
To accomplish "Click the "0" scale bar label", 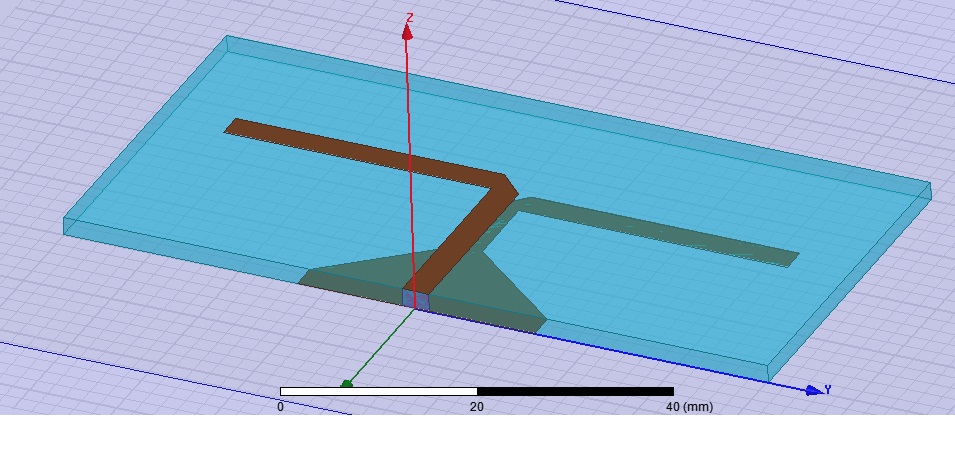I will click(280, 406).
